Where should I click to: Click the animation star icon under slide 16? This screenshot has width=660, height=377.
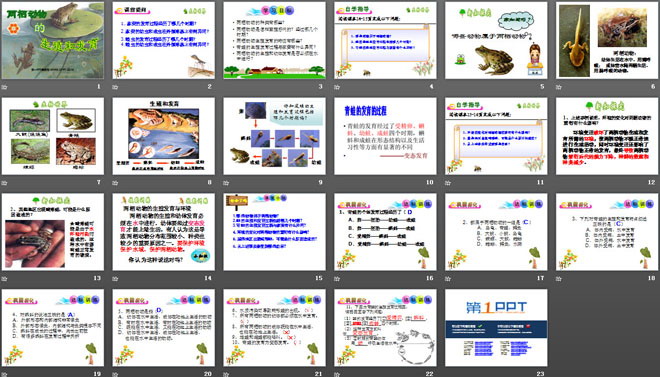click(x=337, y=279)
